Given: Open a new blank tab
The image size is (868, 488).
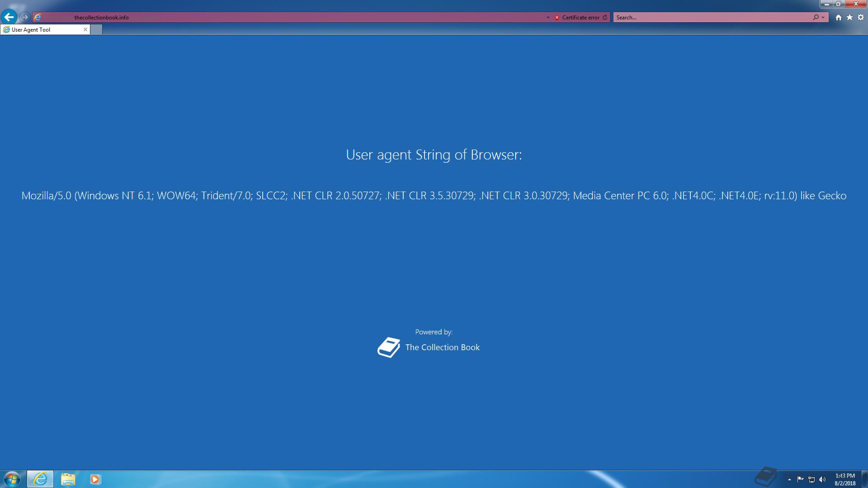Looking at the screenshot, I should point(96,29).
